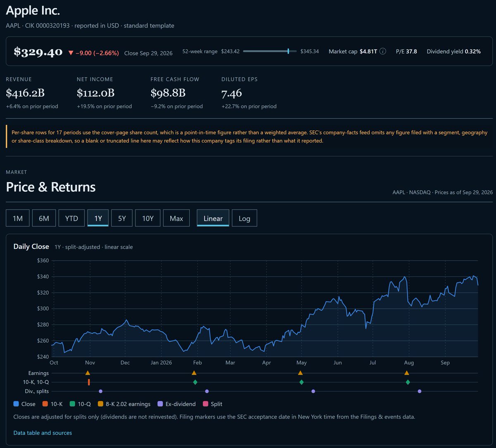Viewport: 496px width, 448px height.
Task: Click the Free Cash Flow $98.8B figure
Action: click(x=168, y=93)
